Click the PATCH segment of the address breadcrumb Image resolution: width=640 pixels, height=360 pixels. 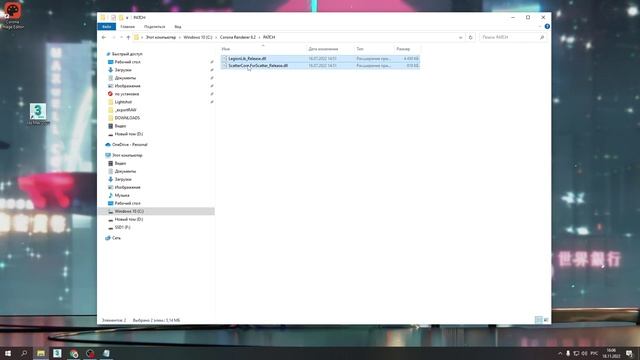(269, 37)
